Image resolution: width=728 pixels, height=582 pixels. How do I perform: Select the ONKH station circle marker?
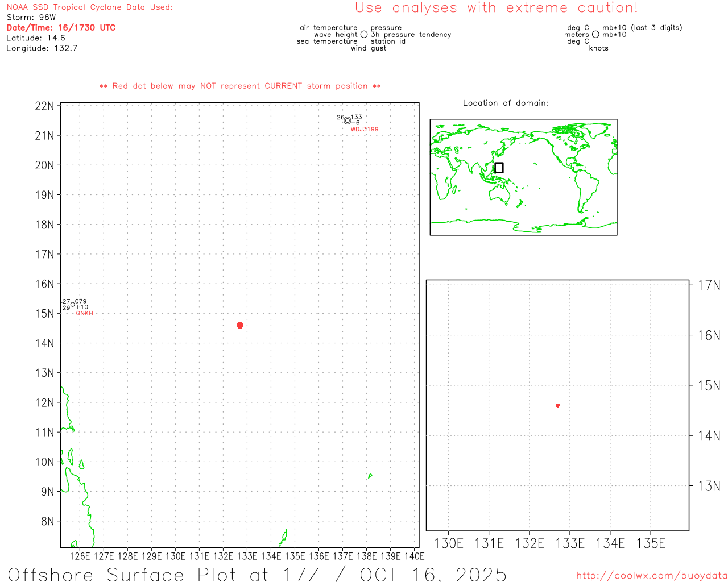click(72, 305)
